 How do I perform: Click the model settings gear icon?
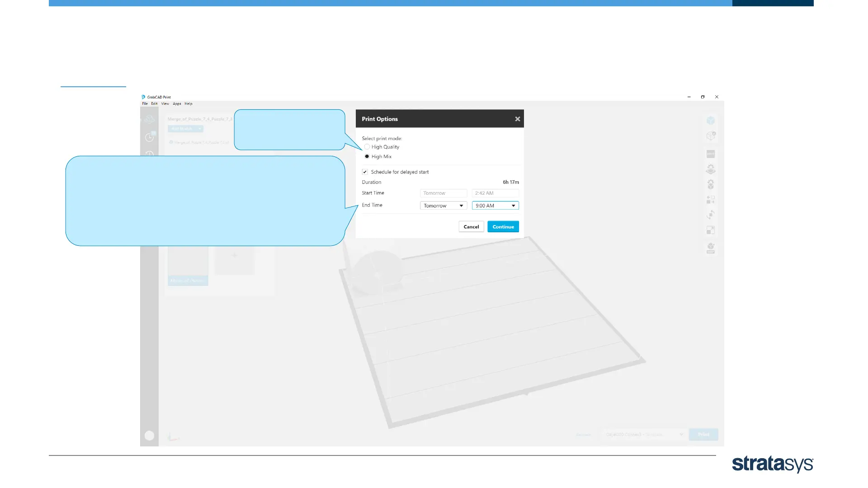coord(711,184)
